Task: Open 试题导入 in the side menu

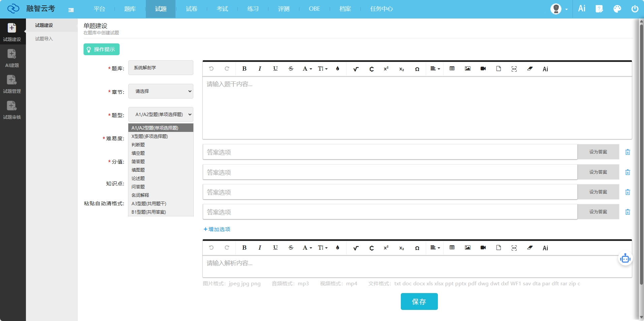Action: coord(44,39)
